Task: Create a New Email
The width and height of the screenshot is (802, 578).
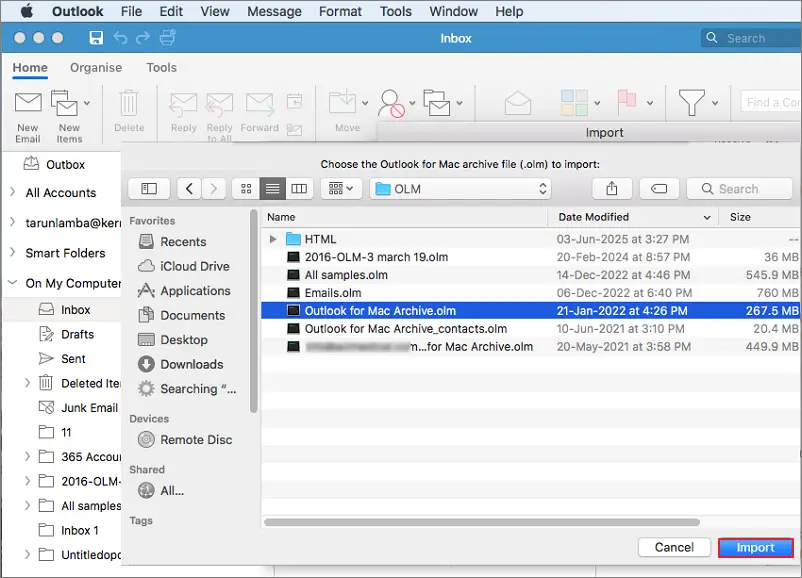Action: [x=28, y=117]
